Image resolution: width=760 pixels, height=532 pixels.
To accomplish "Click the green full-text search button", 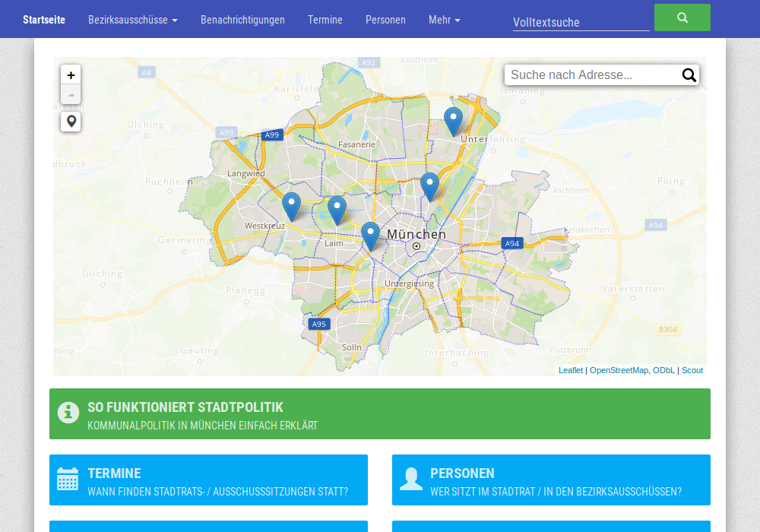I will pos(682,17).
